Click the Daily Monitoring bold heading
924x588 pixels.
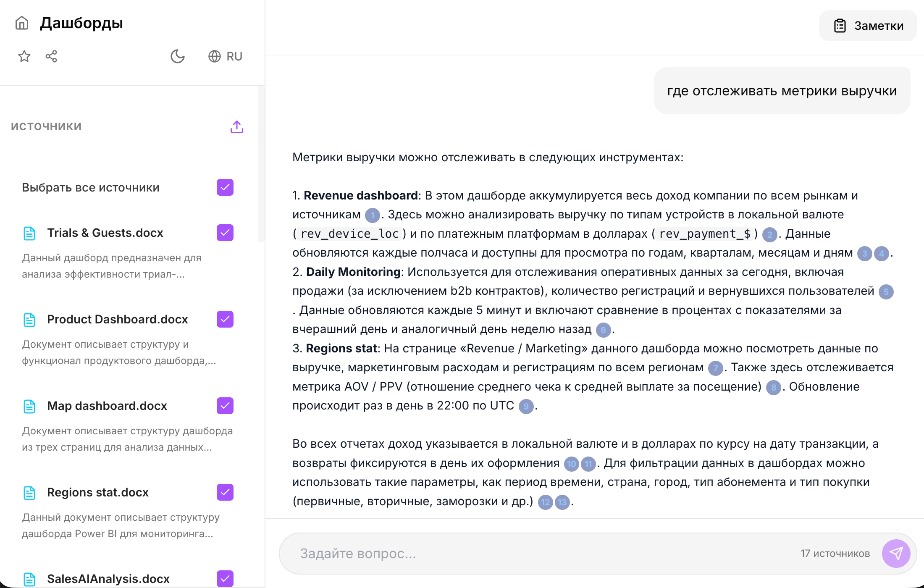tap(353, 272)
